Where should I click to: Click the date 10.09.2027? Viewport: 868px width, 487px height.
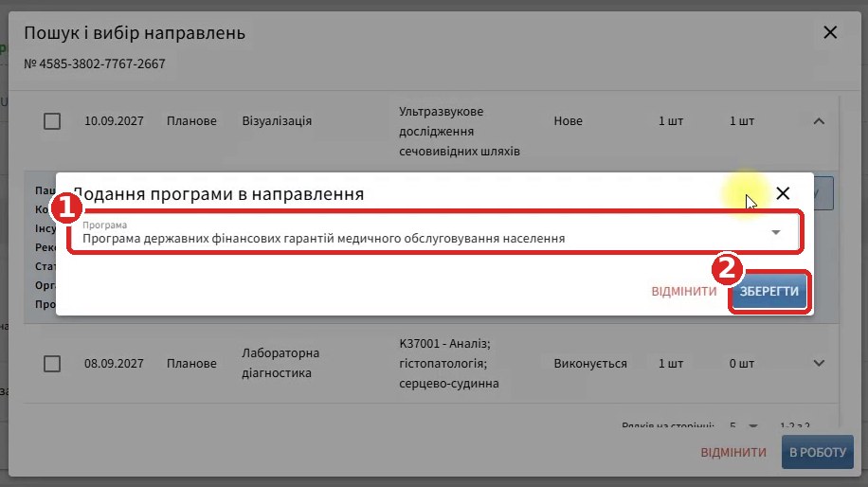click(x=114, y=120)
